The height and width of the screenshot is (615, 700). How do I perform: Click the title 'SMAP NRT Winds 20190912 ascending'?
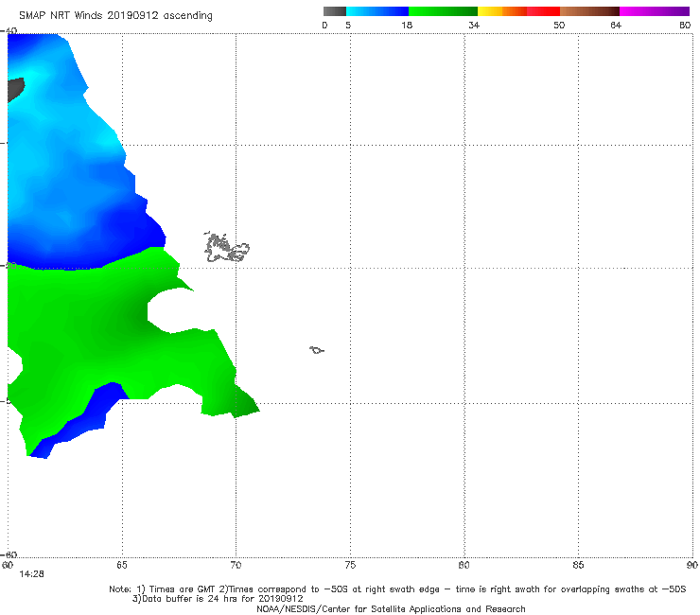click(x=115, y=16)
